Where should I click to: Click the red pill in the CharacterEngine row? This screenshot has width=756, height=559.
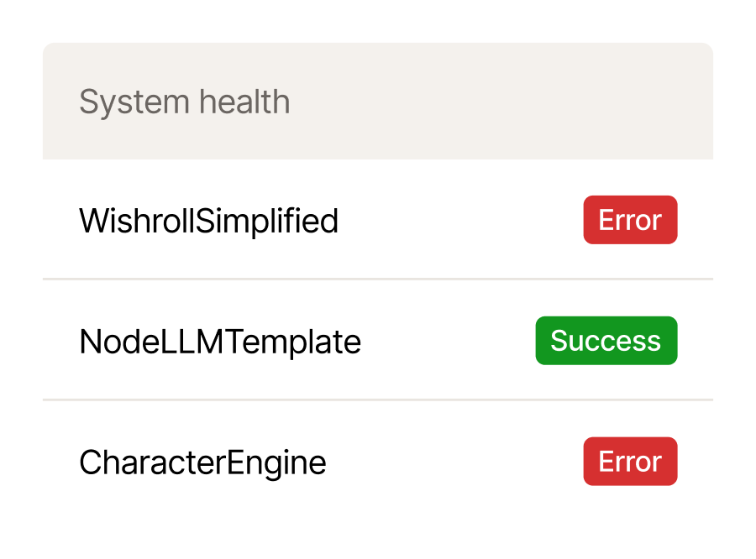click(x=630, y=461)
